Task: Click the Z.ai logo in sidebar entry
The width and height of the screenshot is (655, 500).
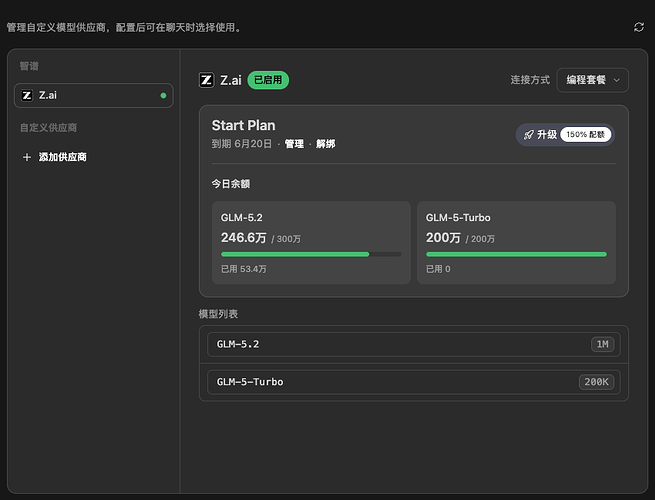Action: (27, 96)
